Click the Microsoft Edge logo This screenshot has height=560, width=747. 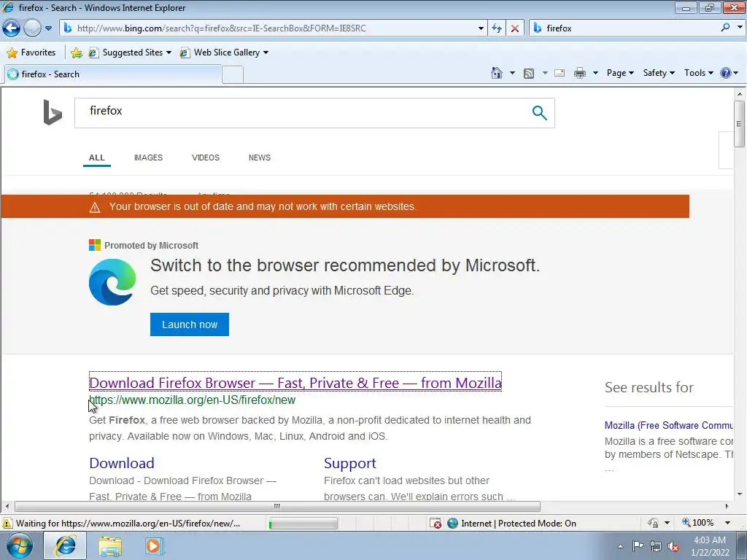112,282
